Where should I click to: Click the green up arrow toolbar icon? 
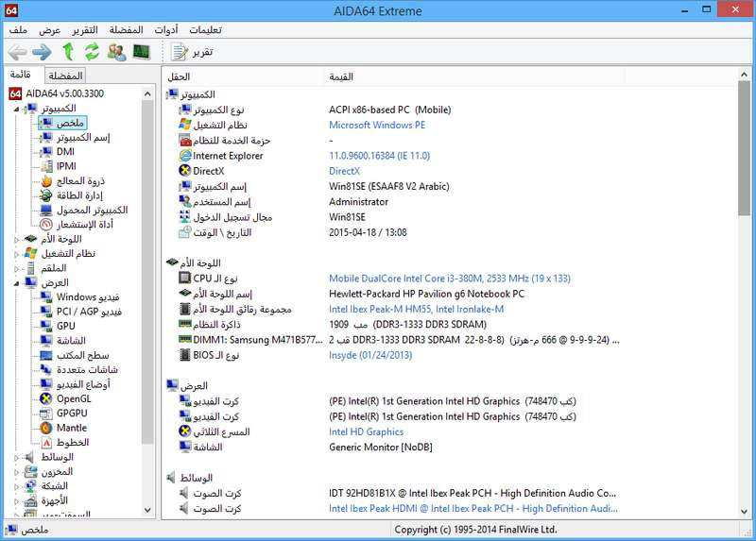(x=68, y=52)
